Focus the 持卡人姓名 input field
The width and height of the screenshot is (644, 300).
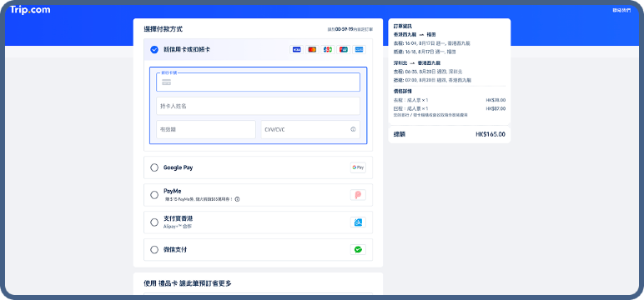(x=258, y=106)
